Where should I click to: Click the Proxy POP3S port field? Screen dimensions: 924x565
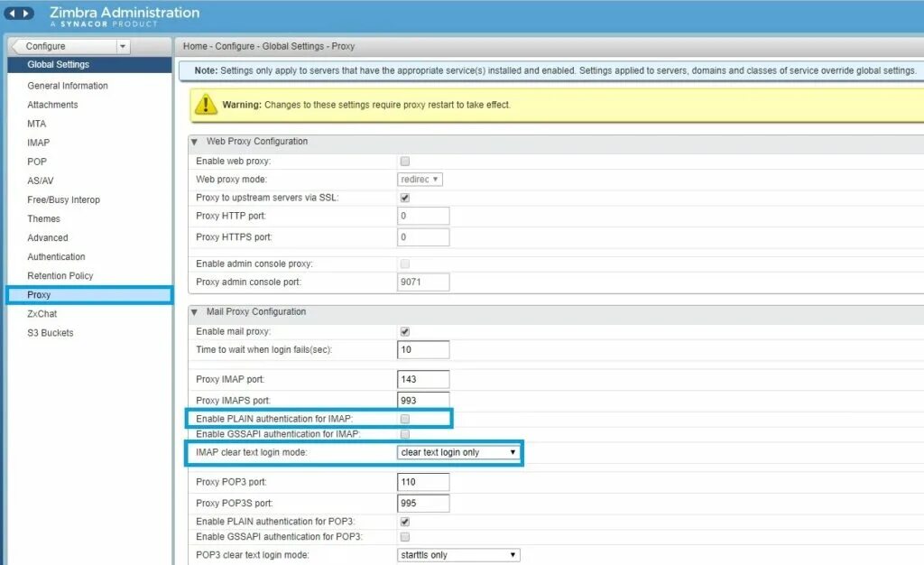[423, 503]
